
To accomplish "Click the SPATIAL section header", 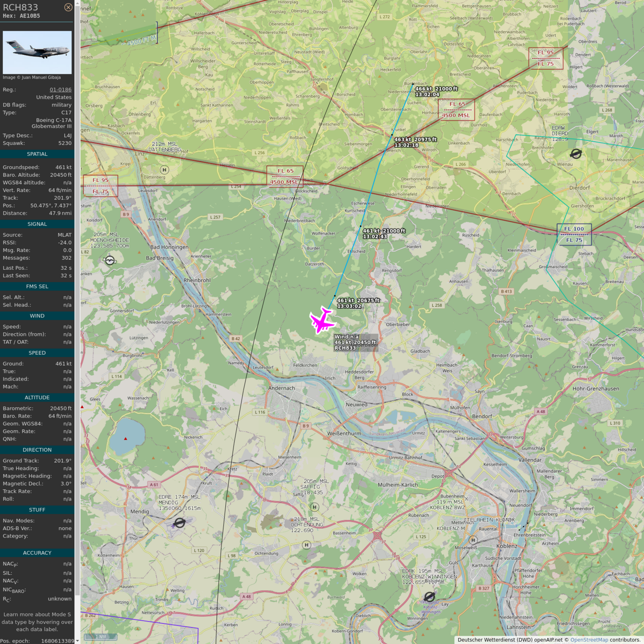I will pyautogui.click(x=37, y=154).
